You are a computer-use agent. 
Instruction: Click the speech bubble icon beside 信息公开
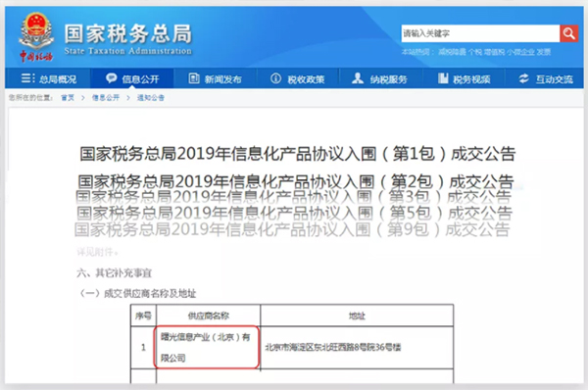(x=112, y=78)
